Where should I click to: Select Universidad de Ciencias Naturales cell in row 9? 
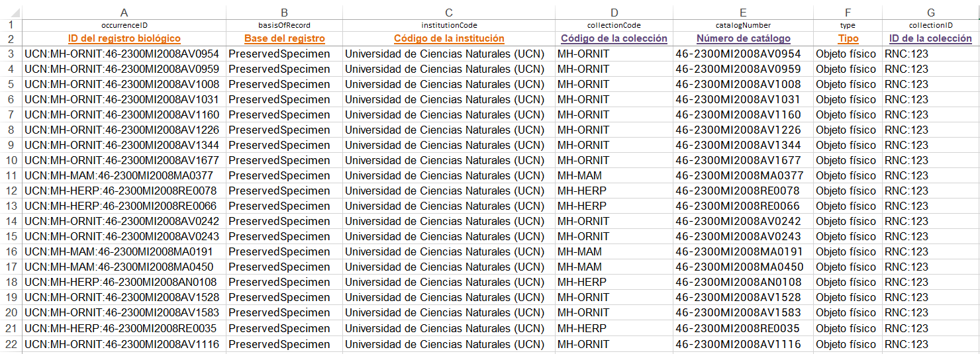449,145
